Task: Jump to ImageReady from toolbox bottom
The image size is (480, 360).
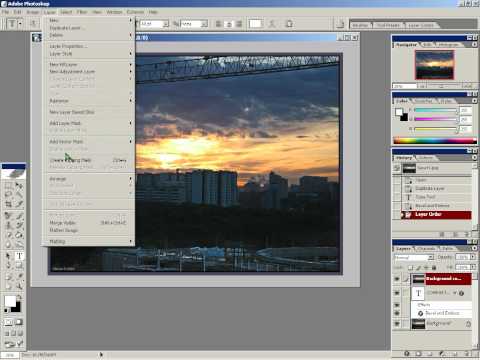Action: (14, 344)
